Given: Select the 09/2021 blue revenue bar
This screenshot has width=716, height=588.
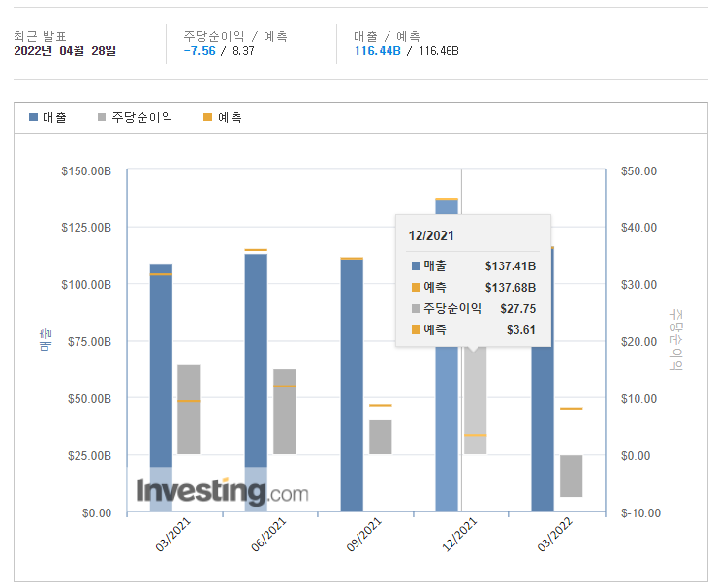Looking at the screenshot, I should (x=352, y=385).
